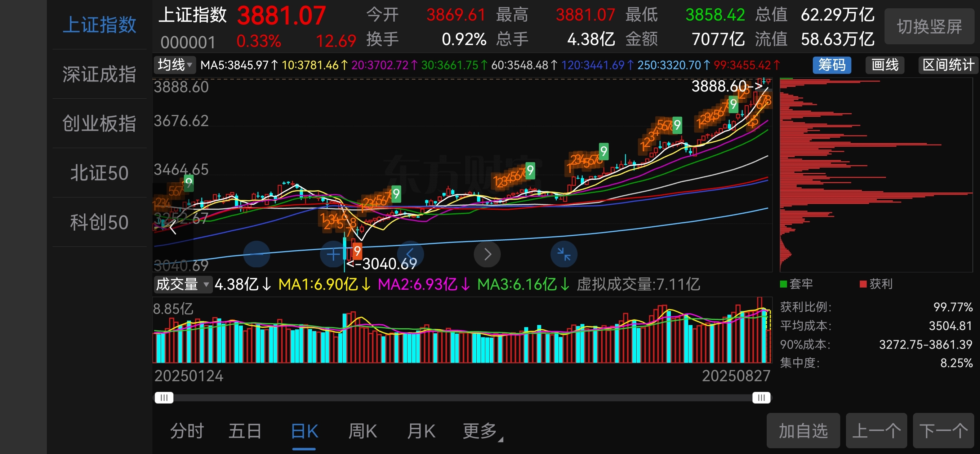Click MA1:6.90亿 volume label
Image resolution: width=980 pixels, height=454 pixels.
coord(325,284)
